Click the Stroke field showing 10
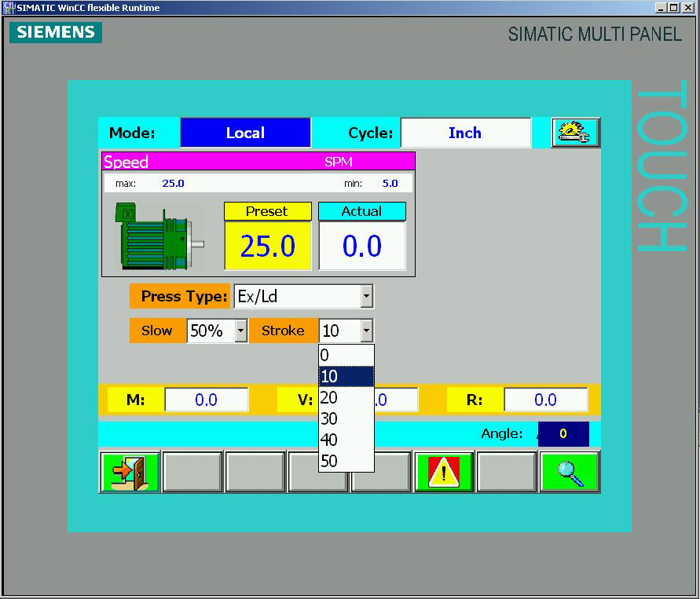700x599 pixels. 340,331
